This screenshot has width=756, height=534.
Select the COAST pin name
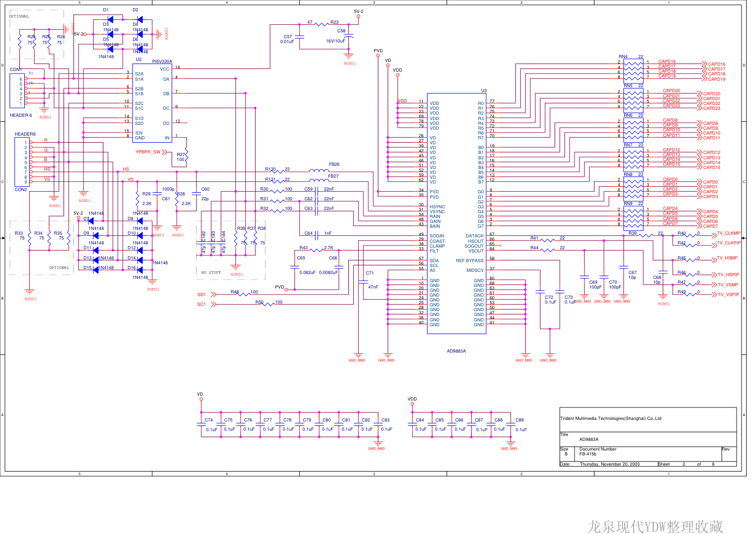437,241
